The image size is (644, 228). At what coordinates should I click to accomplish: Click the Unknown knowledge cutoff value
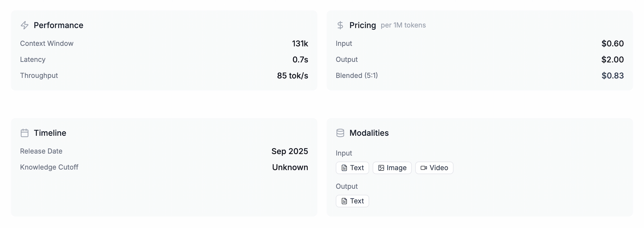pyautogui.click(x=290, y=167)
